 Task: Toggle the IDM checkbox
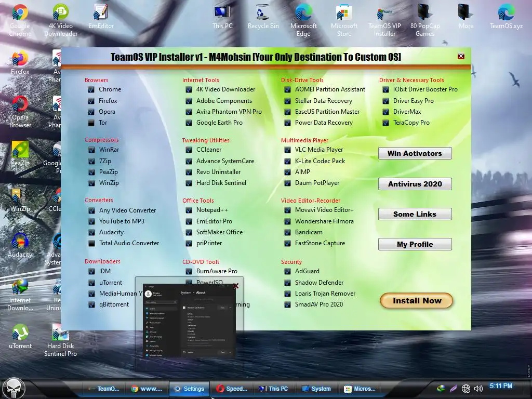(91, 271)
